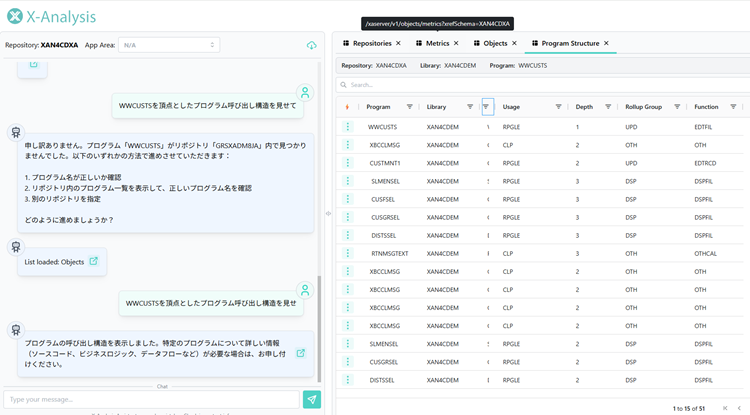Screen dimensions: 750x415
Task: Sort by the Rollup Group column header
Action: point(643,107)
